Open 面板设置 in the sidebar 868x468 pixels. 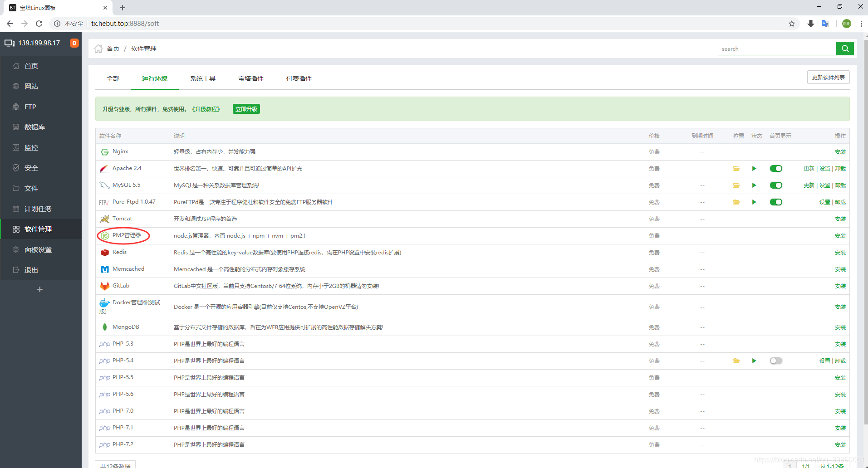point(41,250)
